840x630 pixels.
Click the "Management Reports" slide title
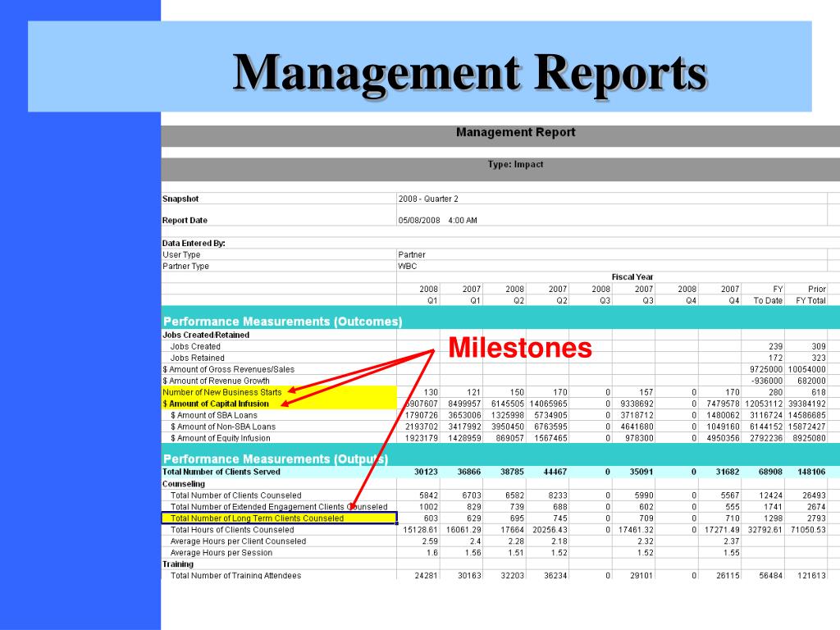click(x=470, y=73)
